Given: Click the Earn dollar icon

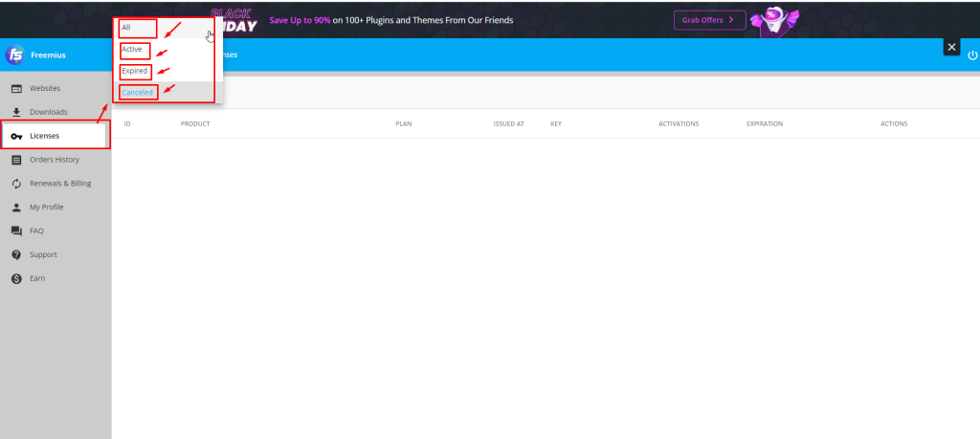Looking at the screenshot, I should tap(17, 278).
